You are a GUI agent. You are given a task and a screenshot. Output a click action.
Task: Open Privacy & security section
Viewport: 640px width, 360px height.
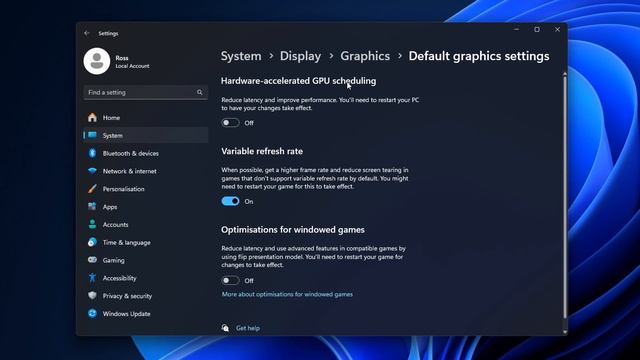click(x=146, y=296)
